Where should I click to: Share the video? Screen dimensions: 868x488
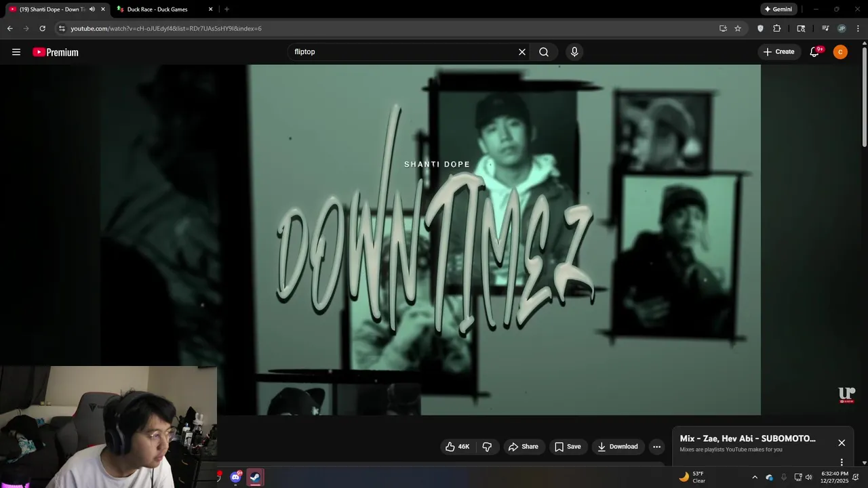(x=523, y=447)
